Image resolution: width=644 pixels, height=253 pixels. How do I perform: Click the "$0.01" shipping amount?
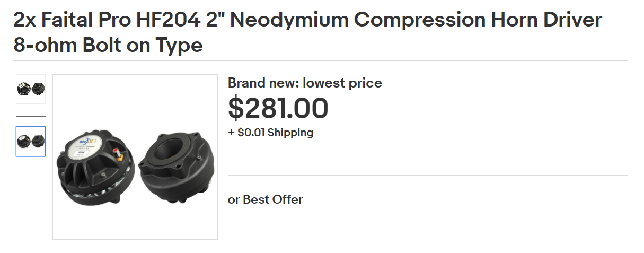tap(251, 133)
